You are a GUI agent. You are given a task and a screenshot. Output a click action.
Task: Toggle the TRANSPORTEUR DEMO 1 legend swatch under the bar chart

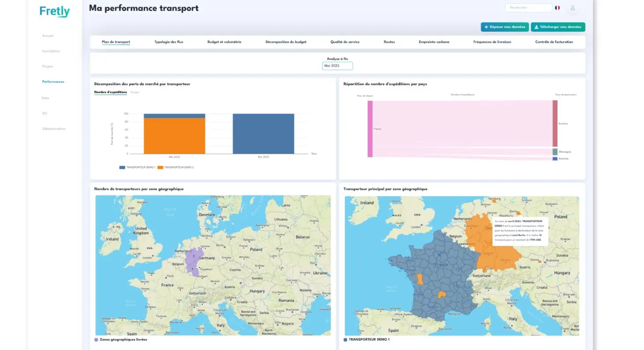[x=122, y=168]
